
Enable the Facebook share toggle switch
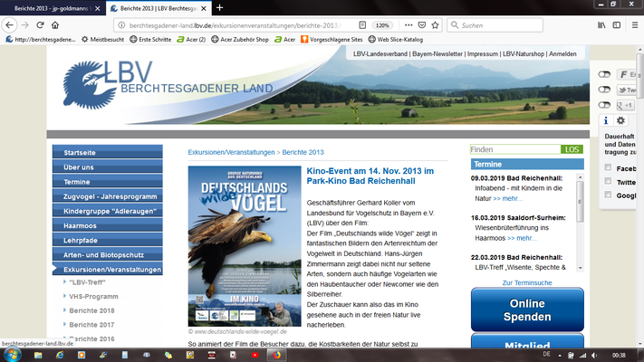(x=604, y=74)
